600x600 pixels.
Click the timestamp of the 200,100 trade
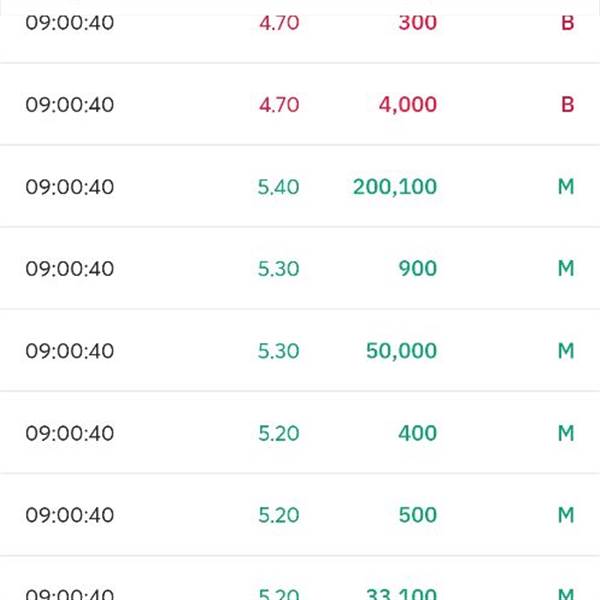click(x=70, y=187)
